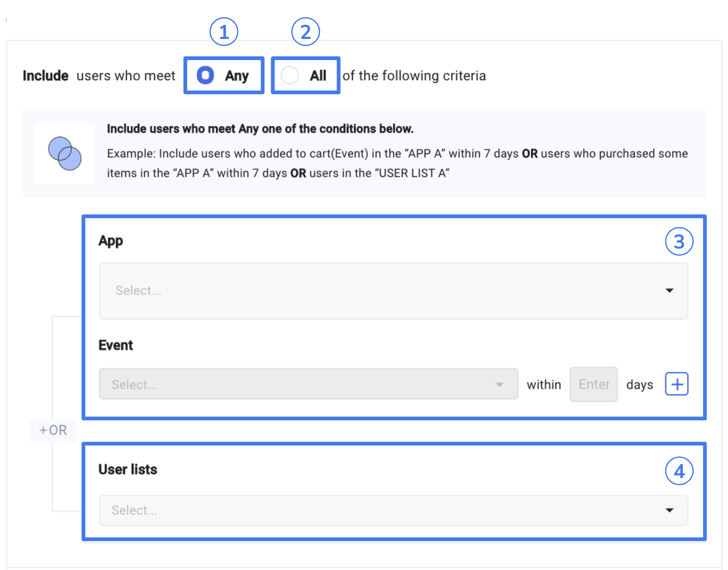Click the Event dropdown caret arrow
The width and height of the screenshot is (728, 570).
[499, 384]
